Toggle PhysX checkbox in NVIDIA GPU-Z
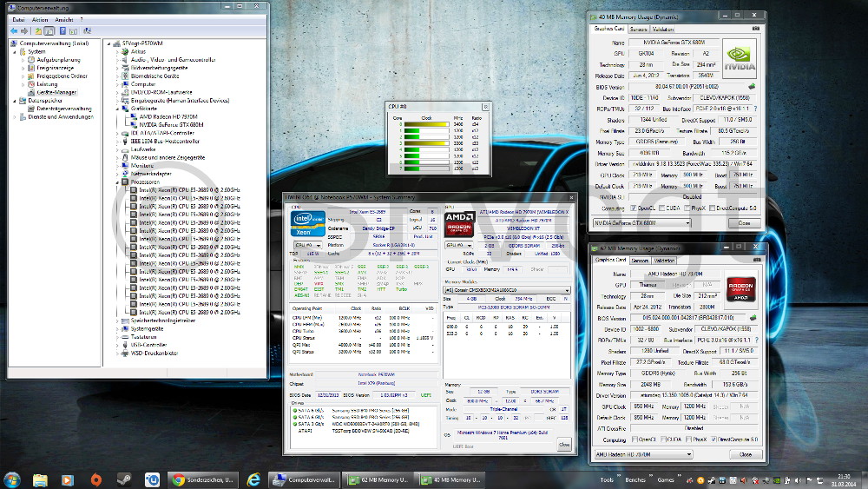The width and height of the screenshot is (868, 489). pyautogui.click(x=687, y=208)
